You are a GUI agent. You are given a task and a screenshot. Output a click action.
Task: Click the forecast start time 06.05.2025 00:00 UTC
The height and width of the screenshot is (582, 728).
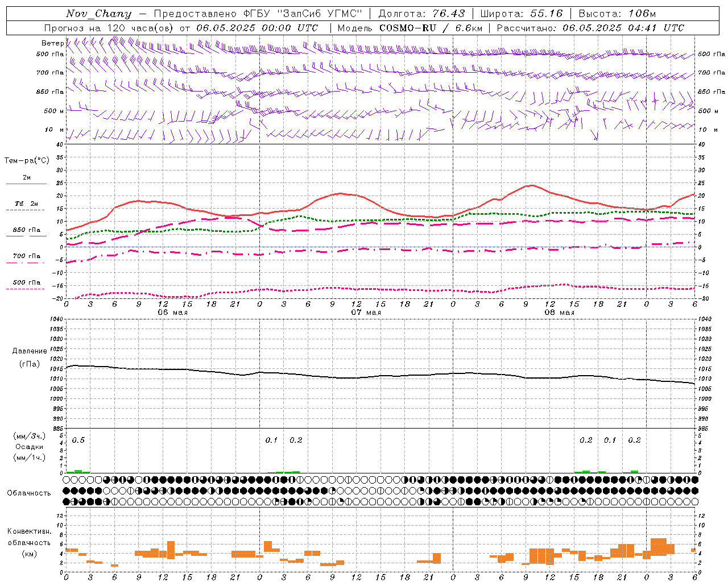click(257, 28)
